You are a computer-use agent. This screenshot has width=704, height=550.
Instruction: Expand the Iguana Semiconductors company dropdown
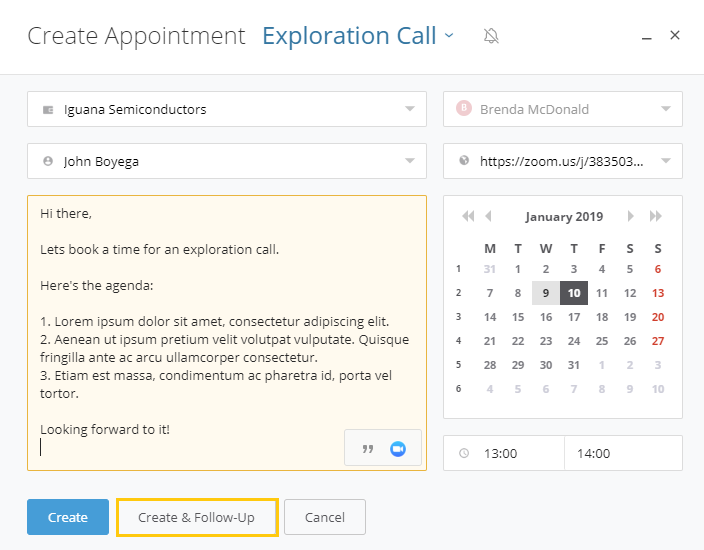click(x=410, y=109)
